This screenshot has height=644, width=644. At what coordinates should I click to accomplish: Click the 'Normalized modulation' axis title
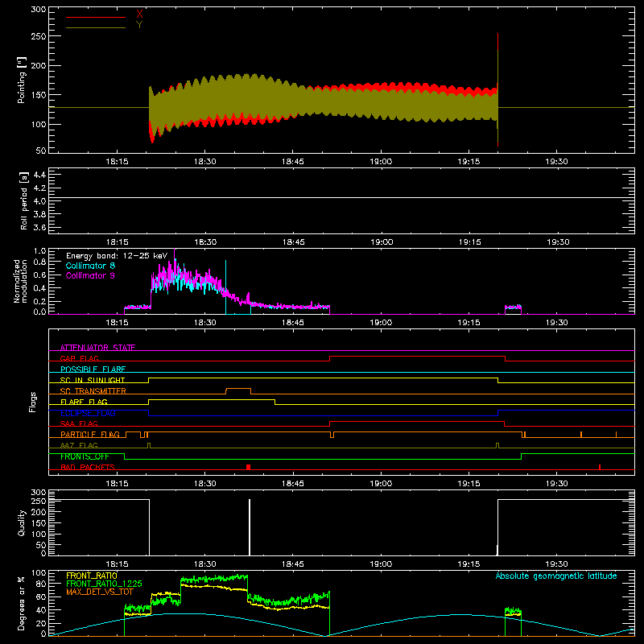click(20, 281)
